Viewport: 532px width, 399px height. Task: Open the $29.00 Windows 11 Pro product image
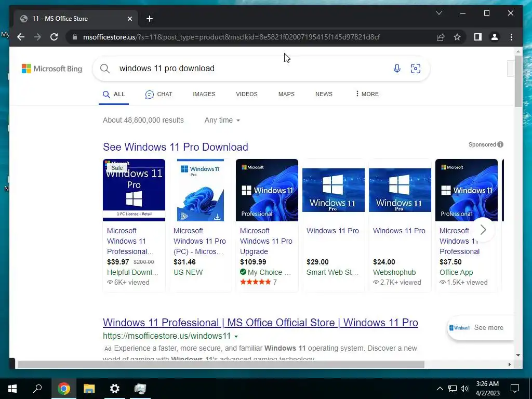tap(334, 190)
